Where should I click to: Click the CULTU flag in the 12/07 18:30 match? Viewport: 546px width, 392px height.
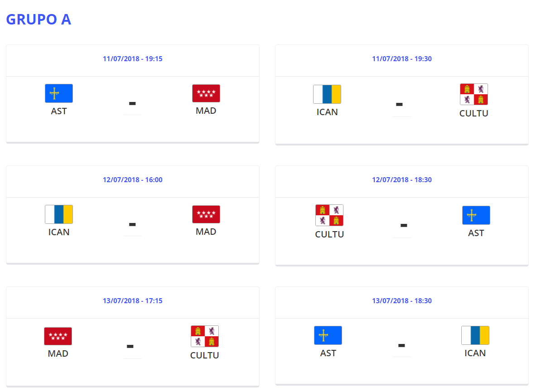point(329,215)
